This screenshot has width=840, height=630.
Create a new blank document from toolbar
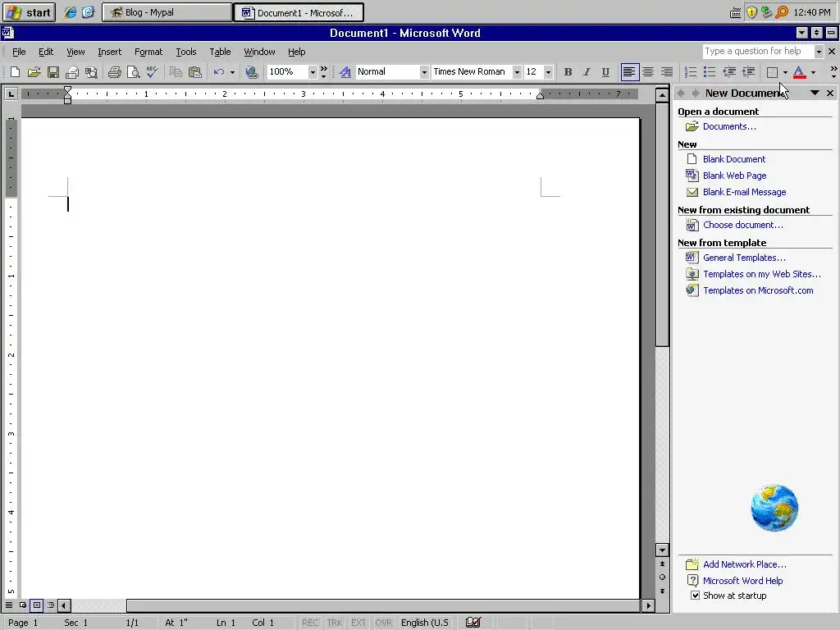(x=15, y=72)
